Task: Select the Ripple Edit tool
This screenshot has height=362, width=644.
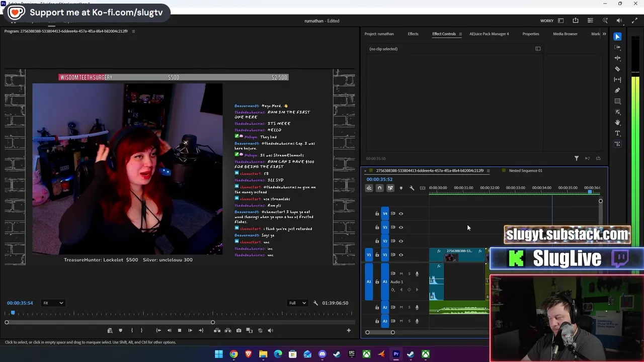Action: (617, 58)
